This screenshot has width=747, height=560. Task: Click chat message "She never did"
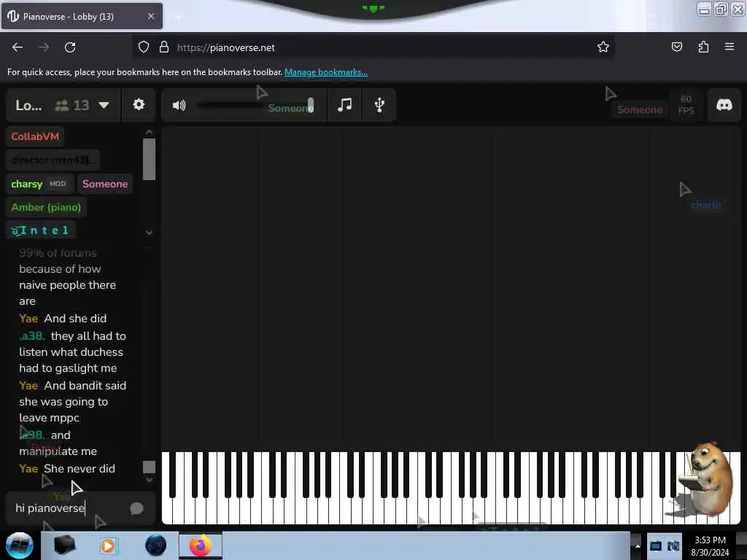(x=80, y=469)
